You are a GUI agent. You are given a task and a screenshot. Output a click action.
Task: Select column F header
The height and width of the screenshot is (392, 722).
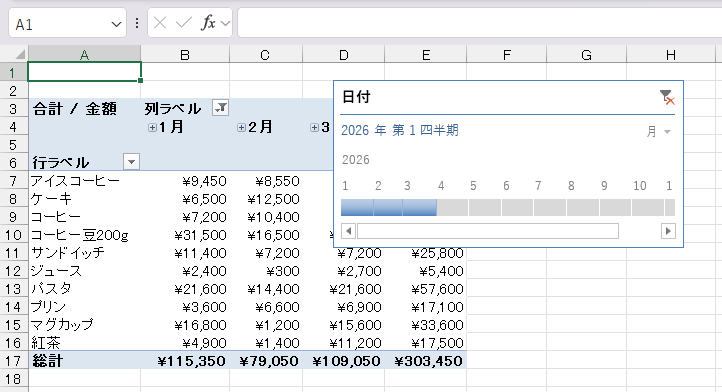507,55
